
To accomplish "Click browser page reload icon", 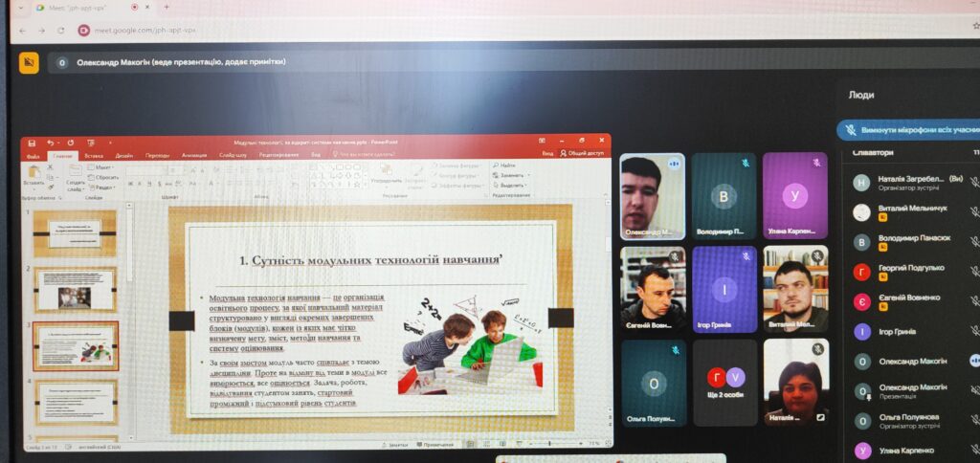I will pyautogui.click(x=60, y=30).
